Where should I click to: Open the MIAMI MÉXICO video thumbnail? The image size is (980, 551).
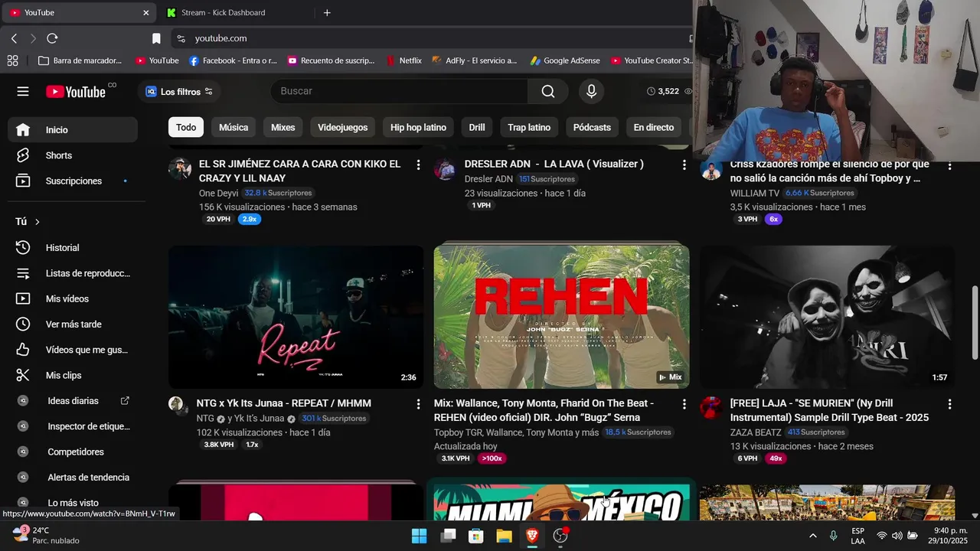coord(561,502)
